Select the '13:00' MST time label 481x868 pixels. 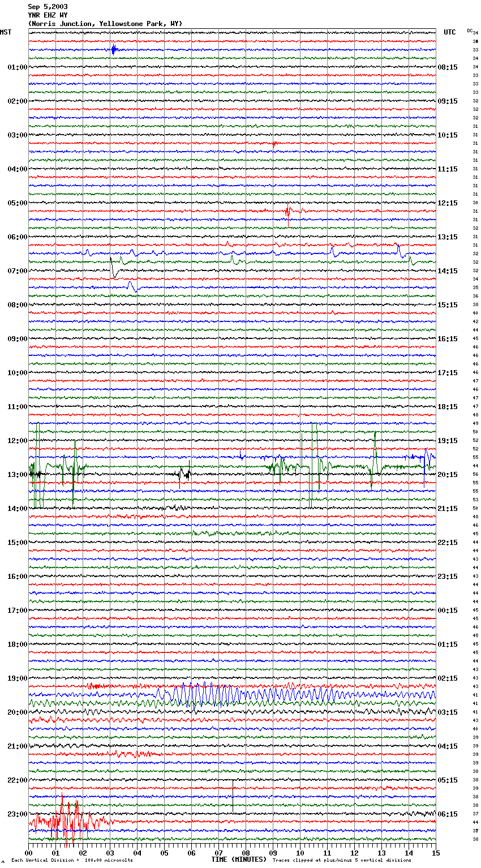click(18, 475)
